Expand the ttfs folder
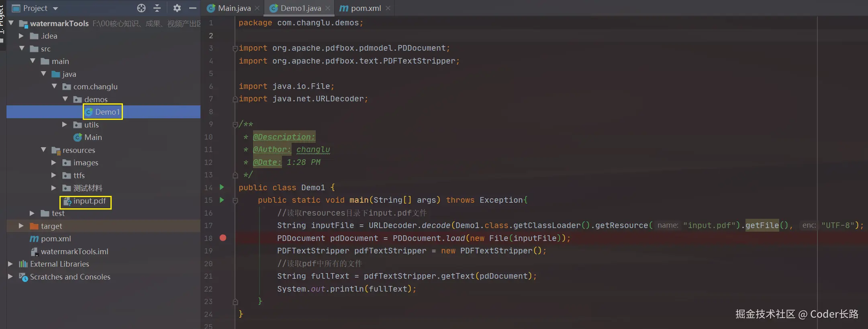868x329 pixels. (54, 175)
